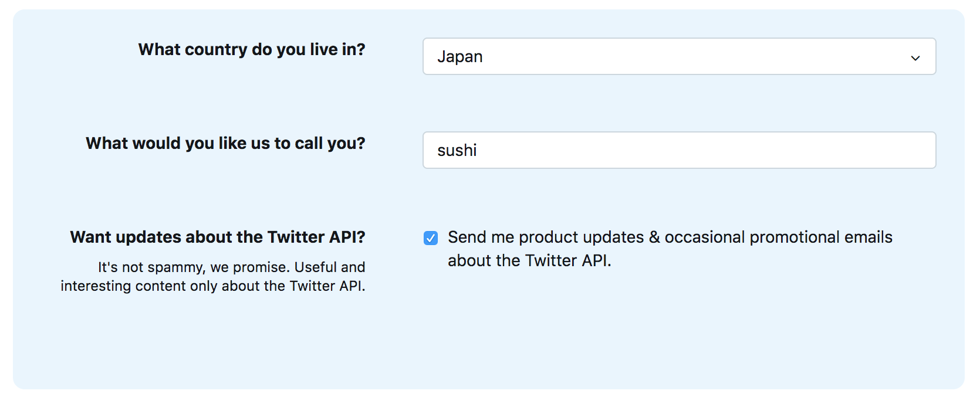Click the "What country do you live in?" label
Image resolution: width=980 pixels, height=394 pixels.
click(x=252, y=49)
